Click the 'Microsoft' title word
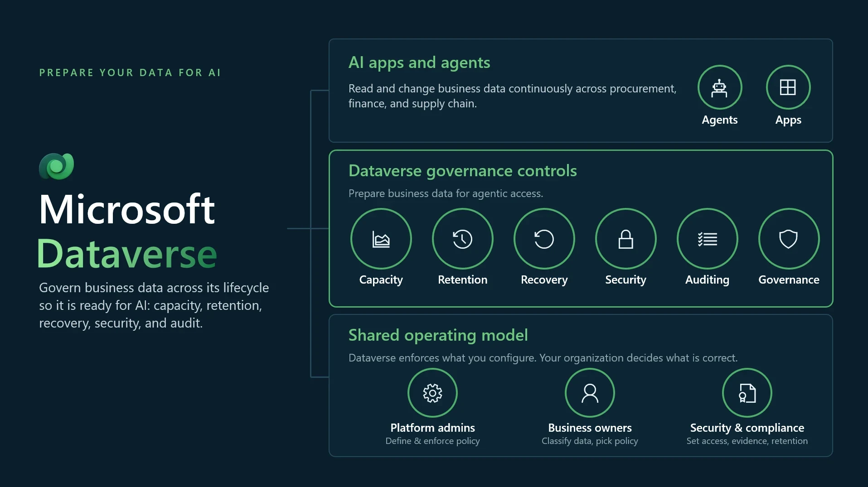The height and width of the screenshot is (487, 868). [x=127, y=209]
